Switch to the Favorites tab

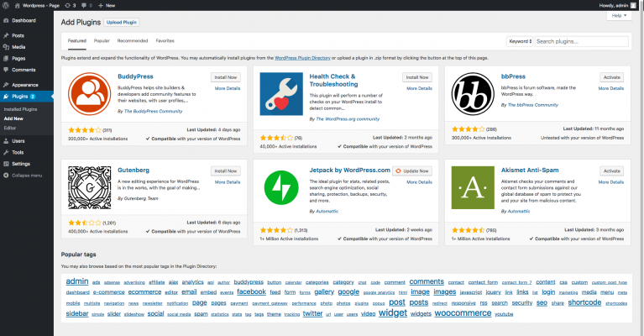165,40
